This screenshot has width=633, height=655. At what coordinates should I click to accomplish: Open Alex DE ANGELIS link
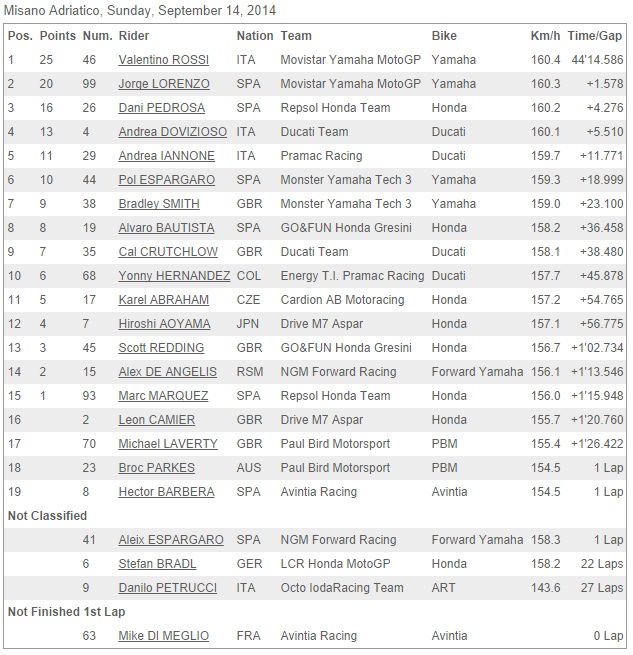coord(168,372)
